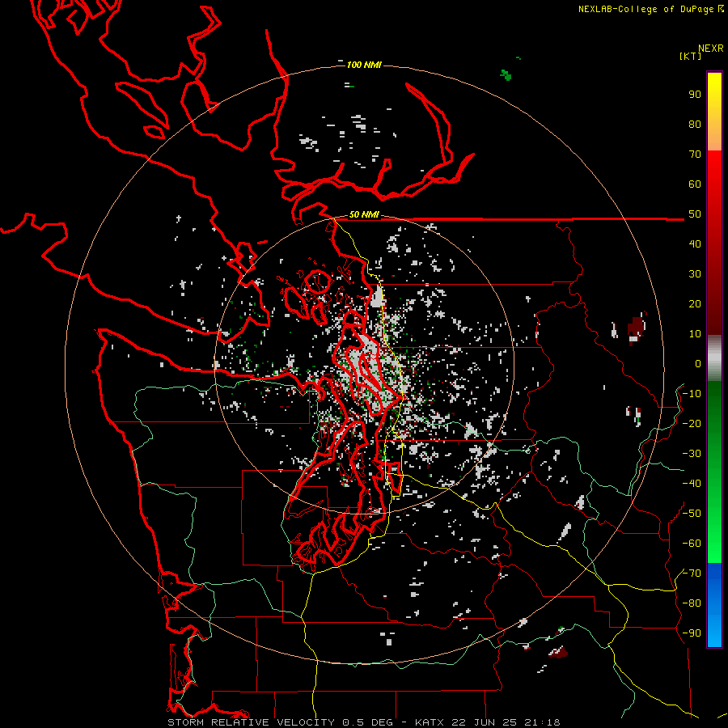
Task: Pick the -80 value on velocity scale
Action: [x=692, y=603]
